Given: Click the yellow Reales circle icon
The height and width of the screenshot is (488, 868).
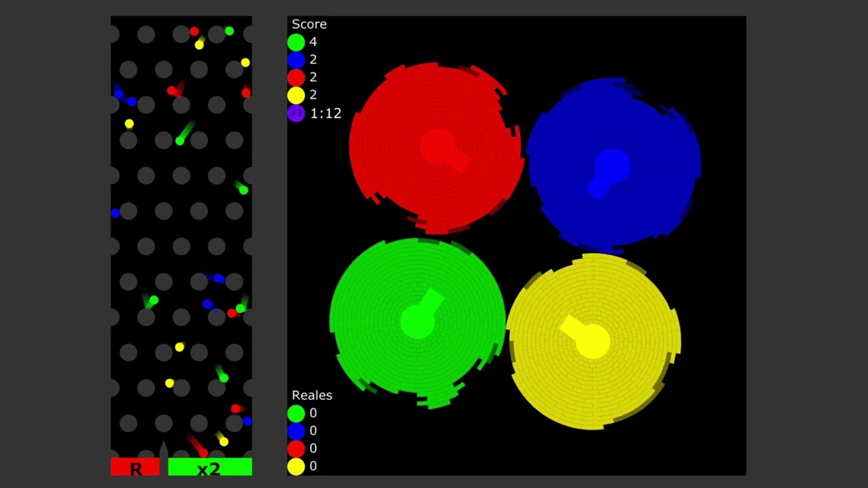Looking at the screenshot, I should coord(296,466).
